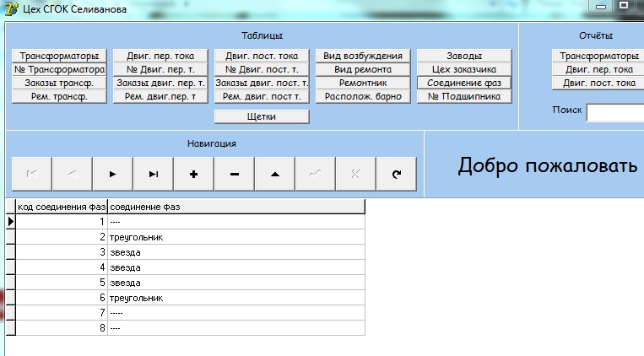Edit current record with up-triangle button
644x356 pixels.
click(x=275, y=174)
